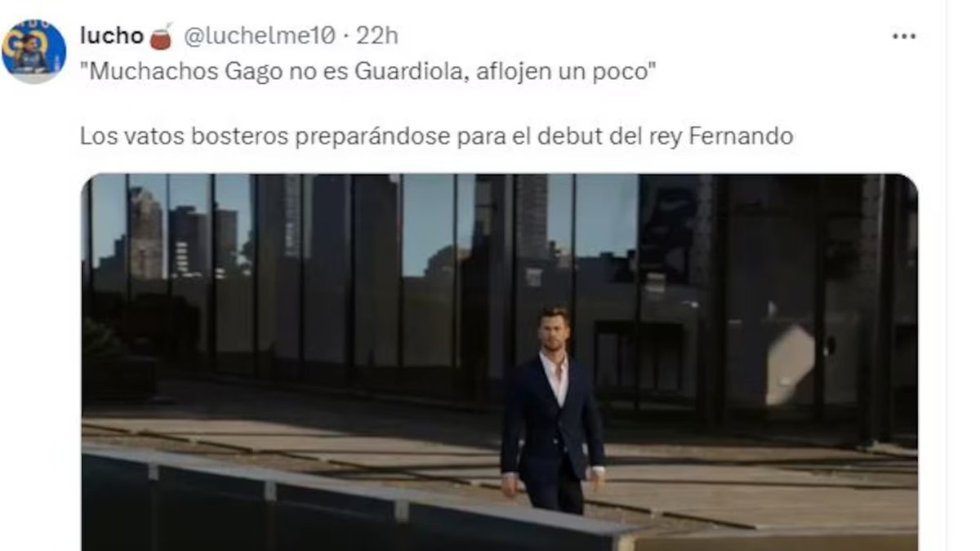This screenshot has width=980, height=551.
Task: Click the quoted line about Gago and Guardiola
Action: coord(368,71)
